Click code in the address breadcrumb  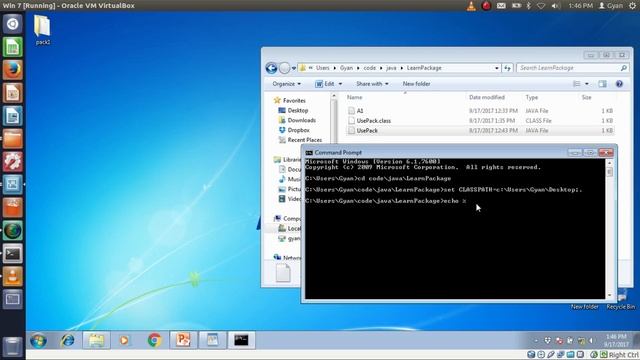tap(369, 68)
